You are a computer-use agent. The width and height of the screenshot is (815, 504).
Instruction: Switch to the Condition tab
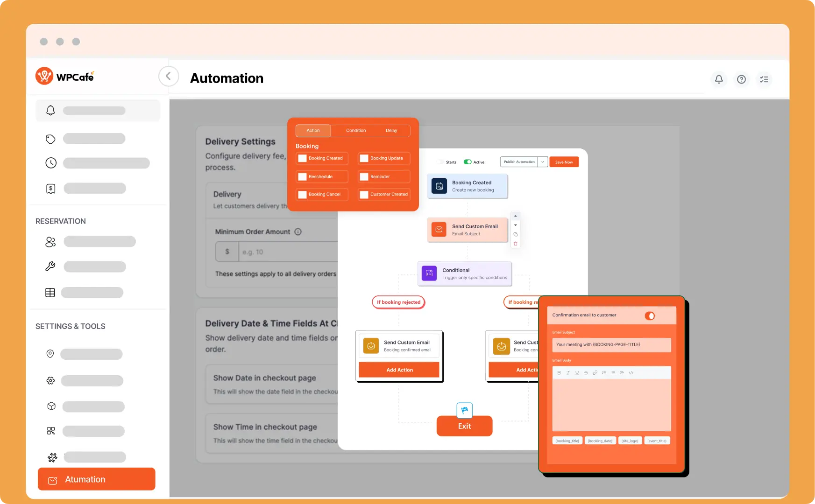(356, 131)
